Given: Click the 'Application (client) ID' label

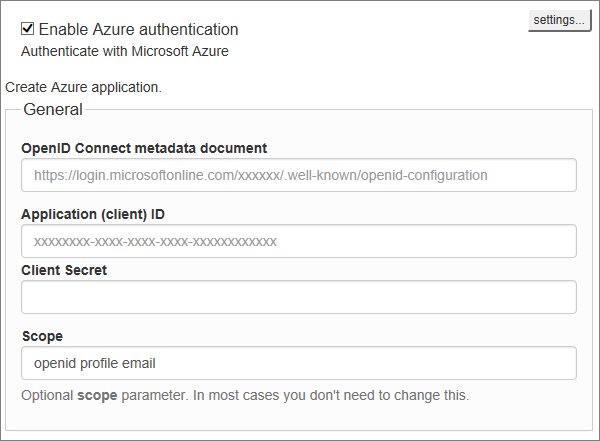Looking at the screenshot, I should 93,214.
